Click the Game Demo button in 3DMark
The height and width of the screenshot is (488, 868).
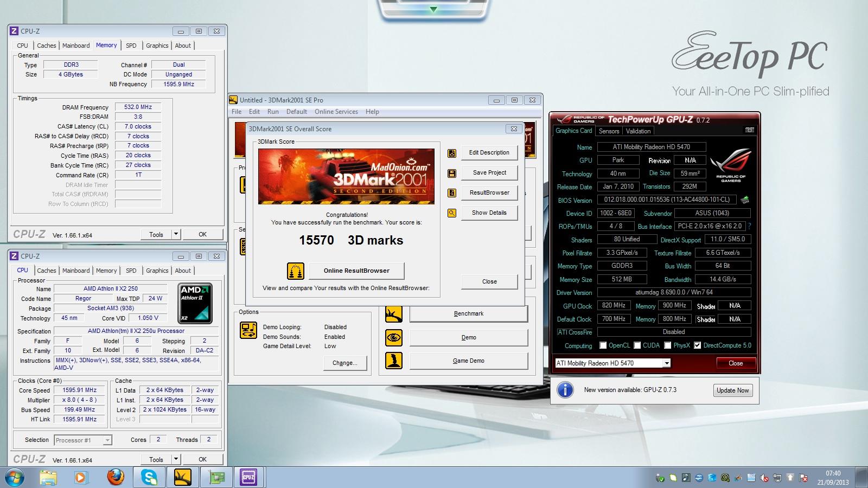point(469,361)
